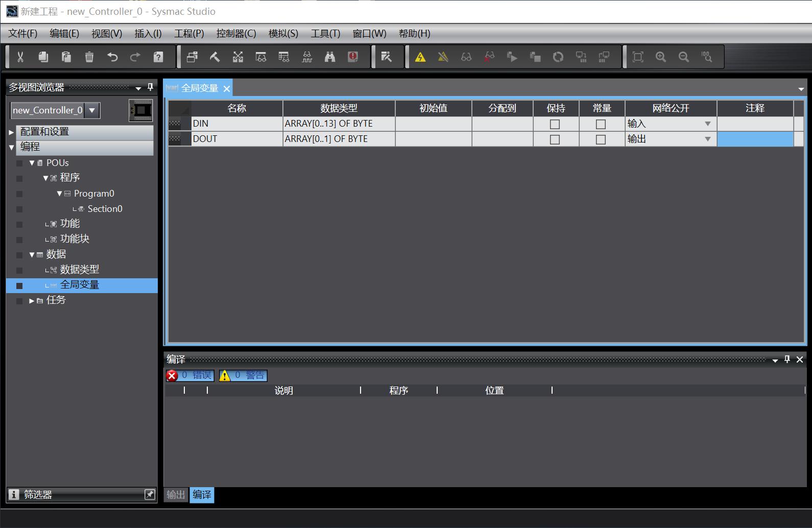This screenshot has width=812, height=528.
Task: Toggle the 常量 checkbox for DIN
Action: point(601,124)
